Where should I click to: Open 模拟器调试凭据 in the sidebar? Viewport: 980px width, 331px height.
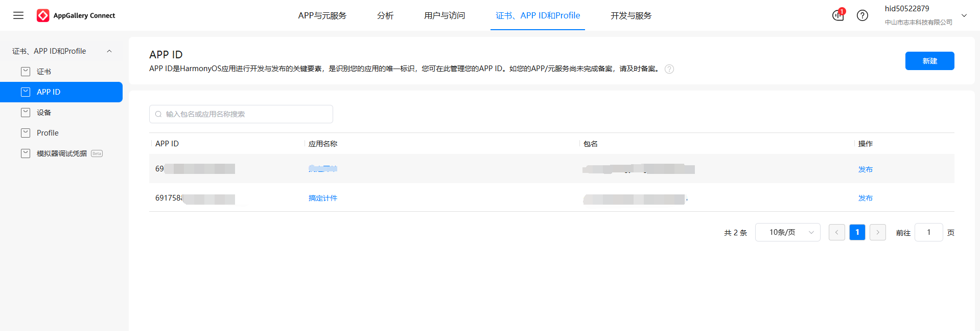61,153
